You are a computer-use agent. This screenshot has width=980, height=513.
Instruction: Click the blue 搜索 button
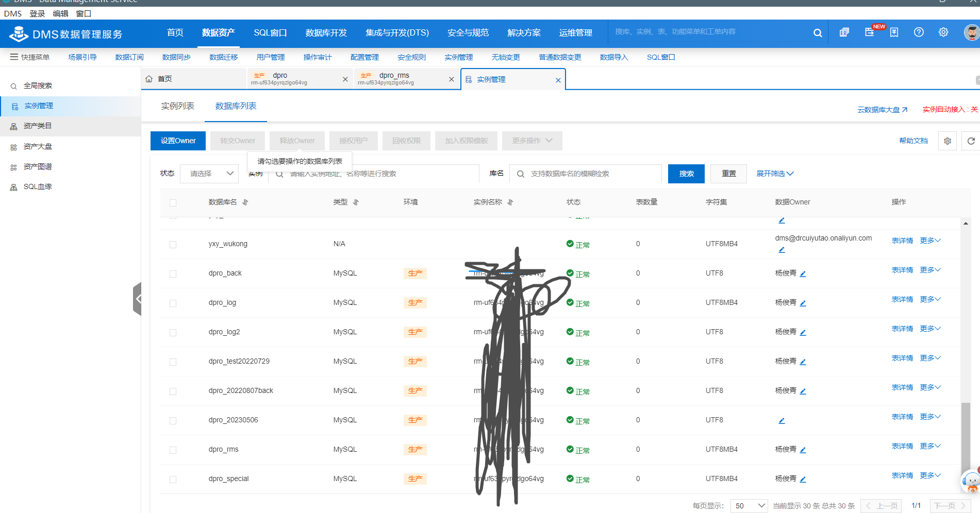(686, 174)
